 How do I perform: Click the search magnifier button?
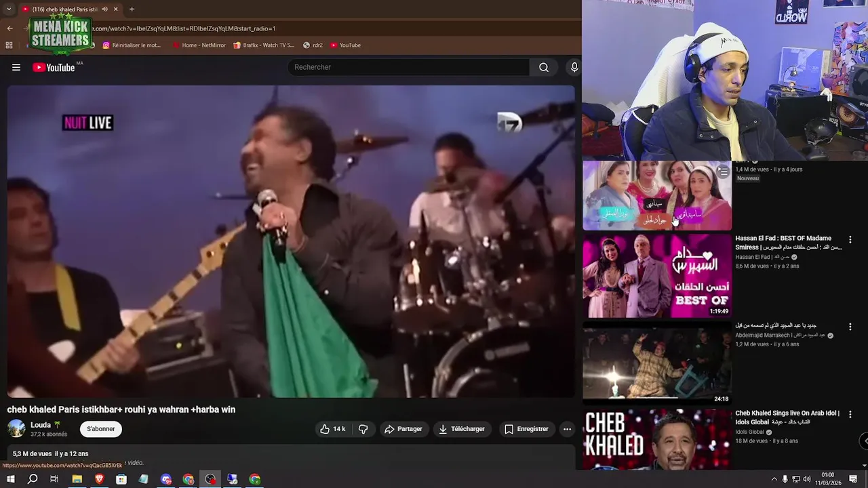544,67
